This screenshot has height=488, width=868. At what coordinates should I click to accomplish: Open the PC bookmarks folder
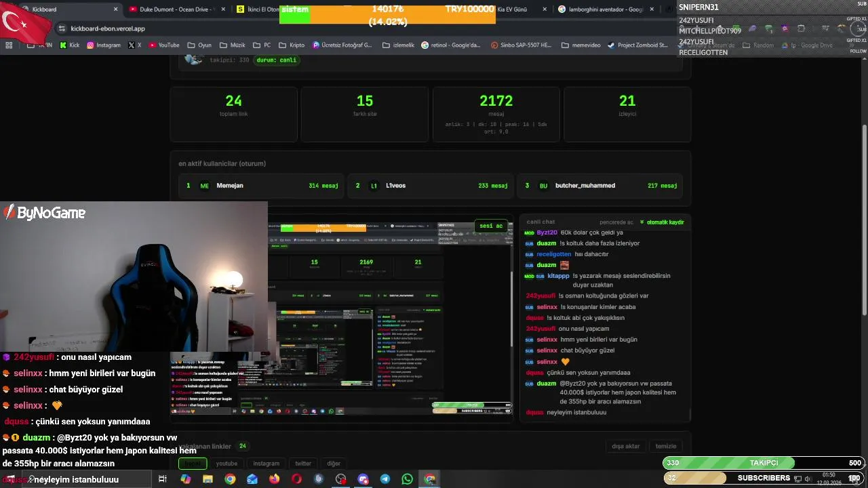tap(262, 45)
